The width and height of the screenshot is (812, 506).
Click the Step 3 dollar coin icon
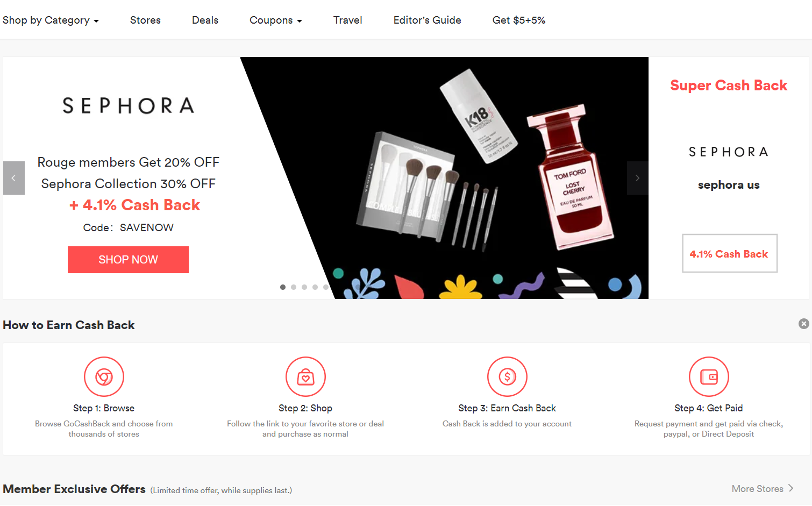[x=507, y=377]
